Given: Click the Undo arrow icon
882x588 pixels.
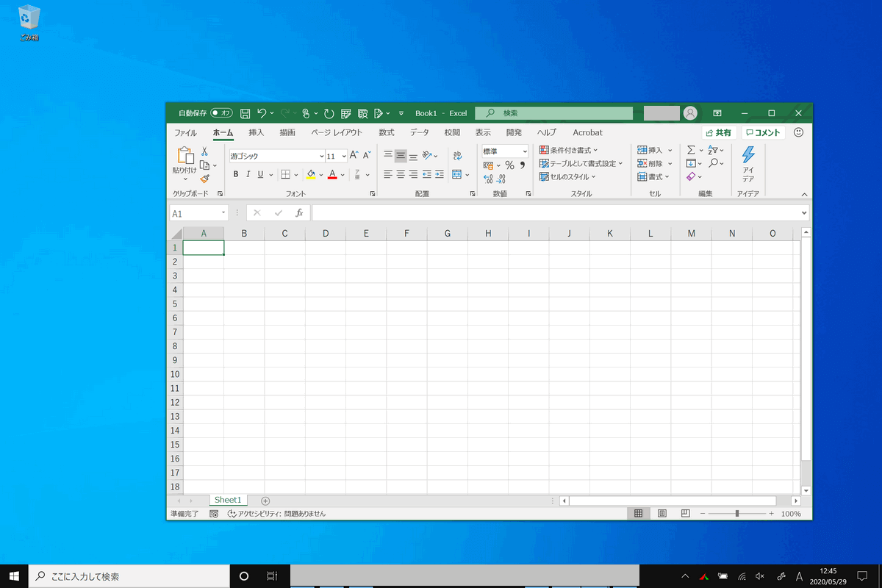Looking at the screenshot, I should [x=262, y=113].
